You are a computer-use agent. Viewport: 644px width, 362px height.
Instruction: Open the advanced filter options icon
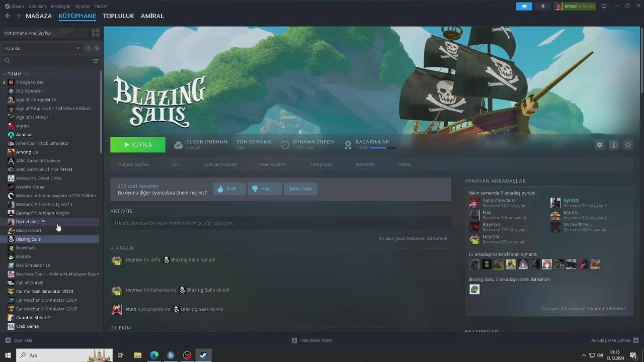point(96,61)
